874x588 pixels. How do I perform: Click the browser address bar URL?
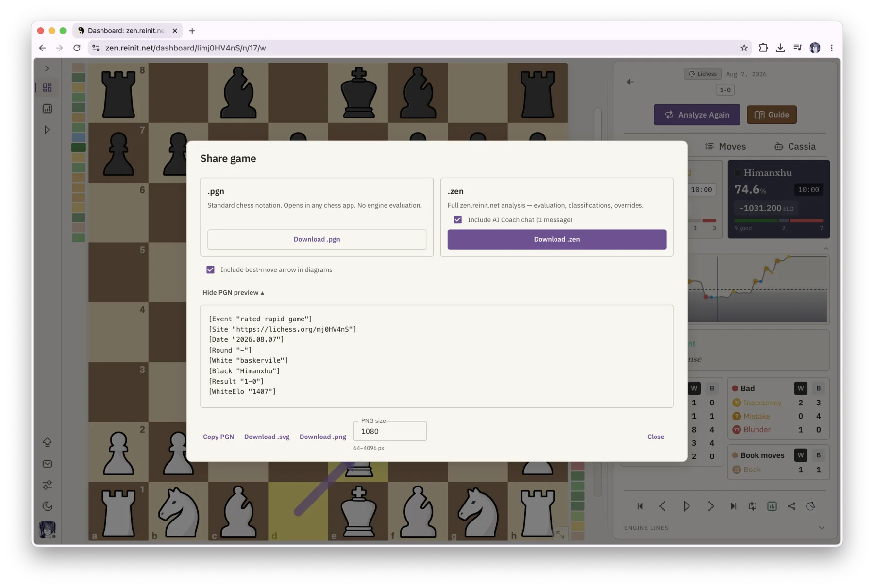tap(185, 48)
